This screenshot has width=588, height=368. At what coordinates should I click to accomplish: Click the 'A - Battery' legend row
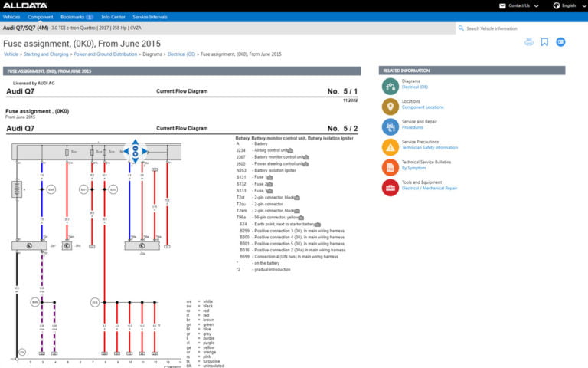(252, 144)
